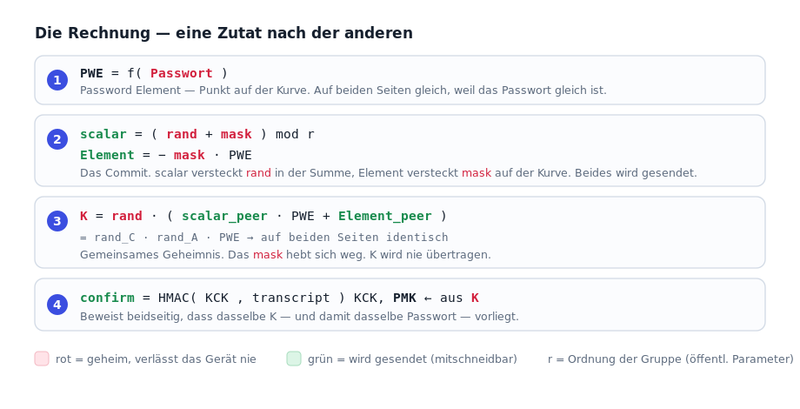The height and width of the screenshot is (409, 800).
Task: Click the red K at start of step 3
Action: (x=84, y=216)
